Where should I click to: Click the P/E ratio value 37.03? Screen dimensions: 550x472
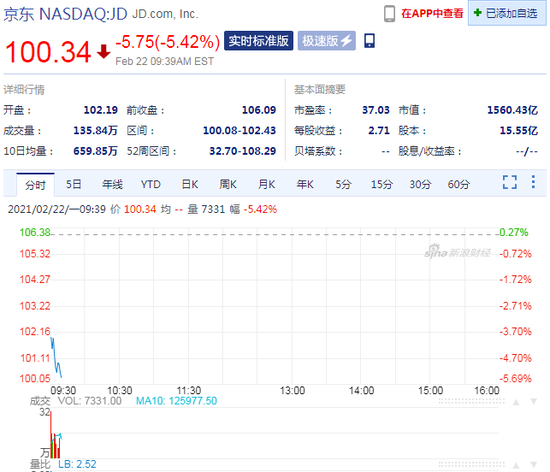coord(376,110)
